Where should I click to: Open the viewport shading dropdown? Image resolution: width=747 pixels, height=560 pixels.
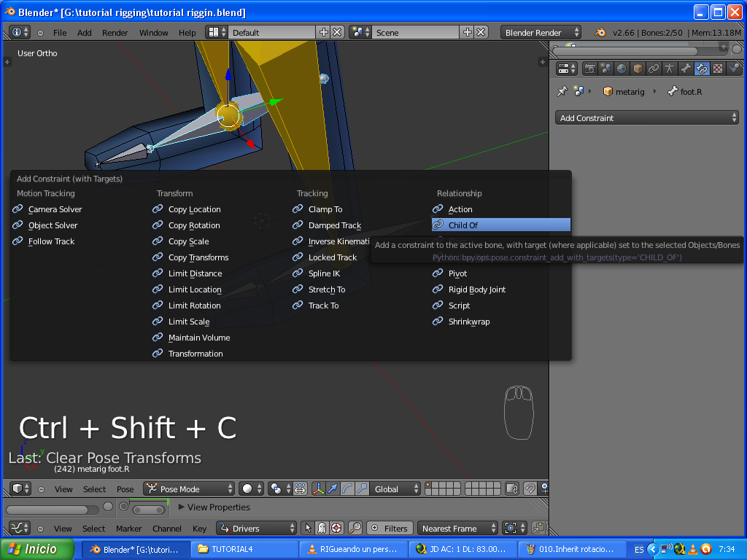click(251, 489)
